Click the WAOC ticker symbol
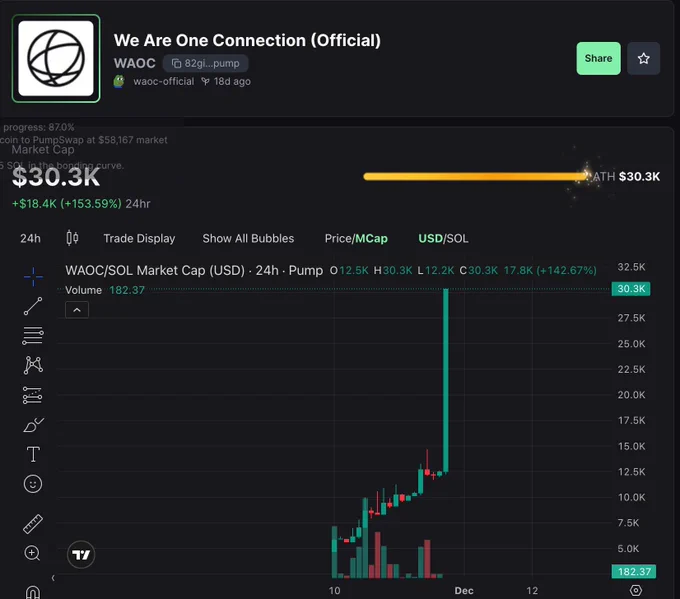Image resolution: width=680 pixels, height=599 pixels. point(134,63)
